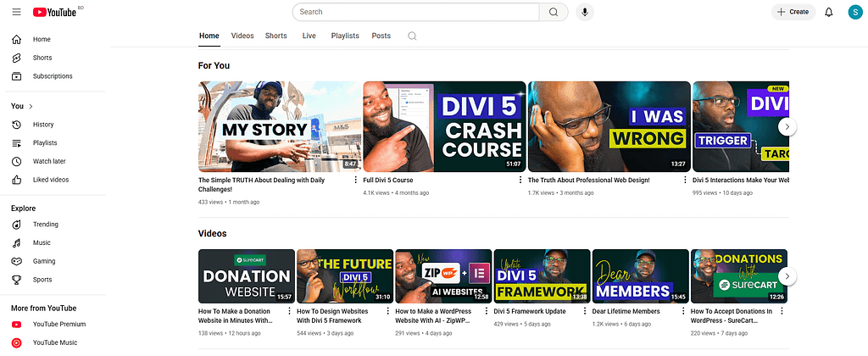Open the account avatar menu
Image resolution: width=868 pixels, height=356 pixels.
coord(854,12)
